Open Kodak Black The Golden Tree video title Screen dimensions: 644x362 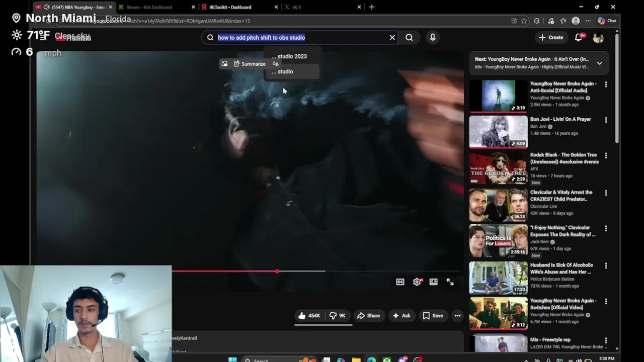(565, 158)
